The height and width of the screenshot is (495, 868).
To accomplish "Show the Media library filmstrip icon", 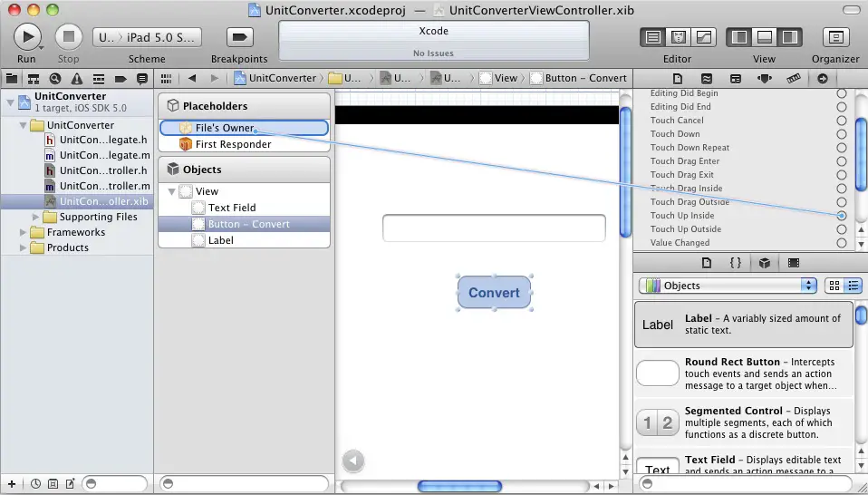I will (x=794, y=263).
